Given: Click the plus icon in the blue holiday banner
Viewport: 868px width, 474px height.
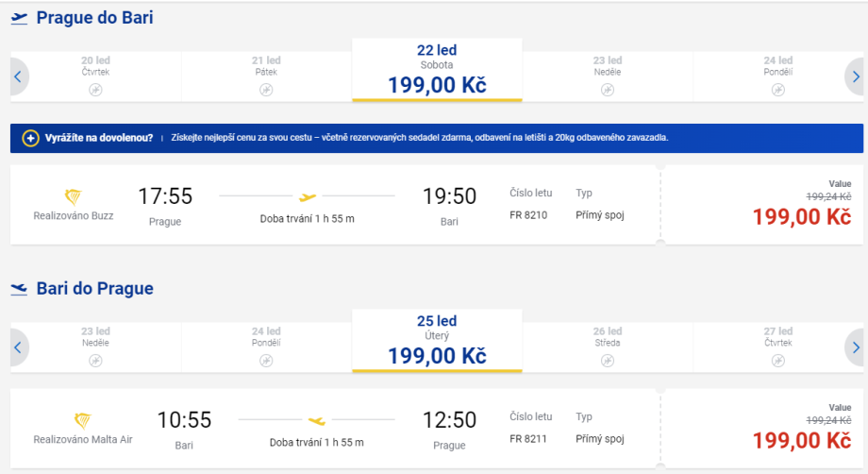Looking at the screenshot, I should point(30,138).
